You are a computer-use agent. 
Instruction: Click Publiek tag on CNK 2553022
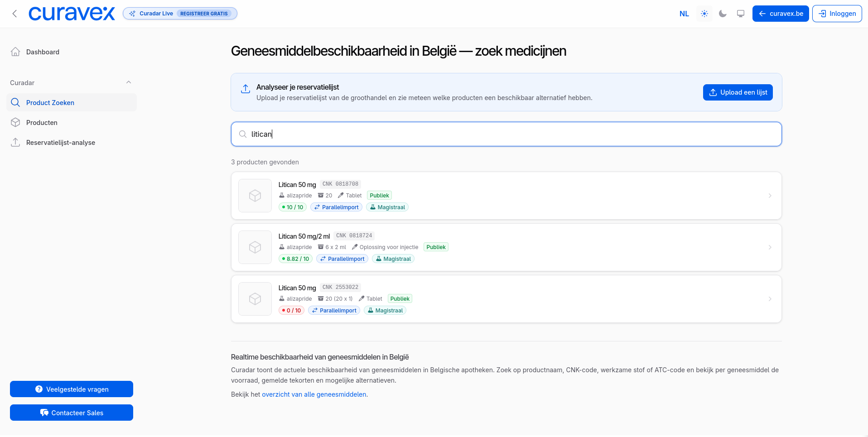click(x=400, y=299)
